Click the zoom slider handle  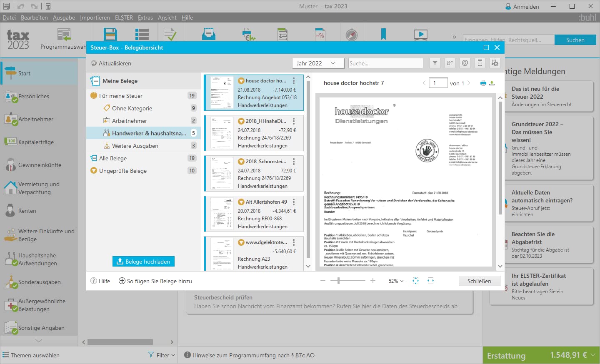coord(338,281)
